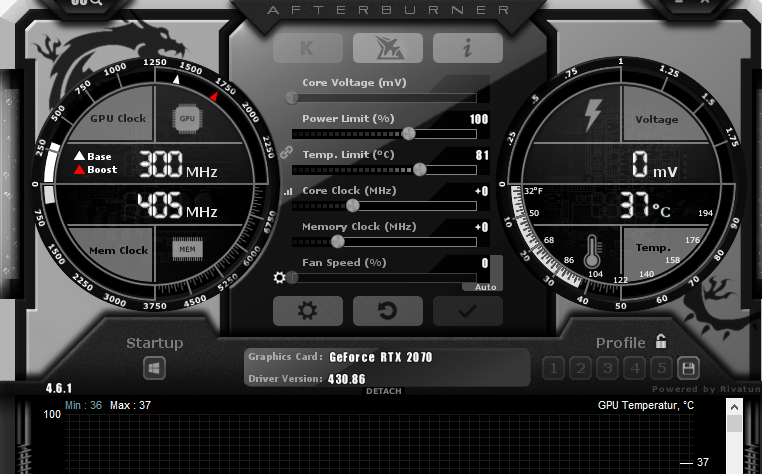Screen dimensions: 762x474
Task: Apply settings with the checkmark button
Action: click(468, 311)
